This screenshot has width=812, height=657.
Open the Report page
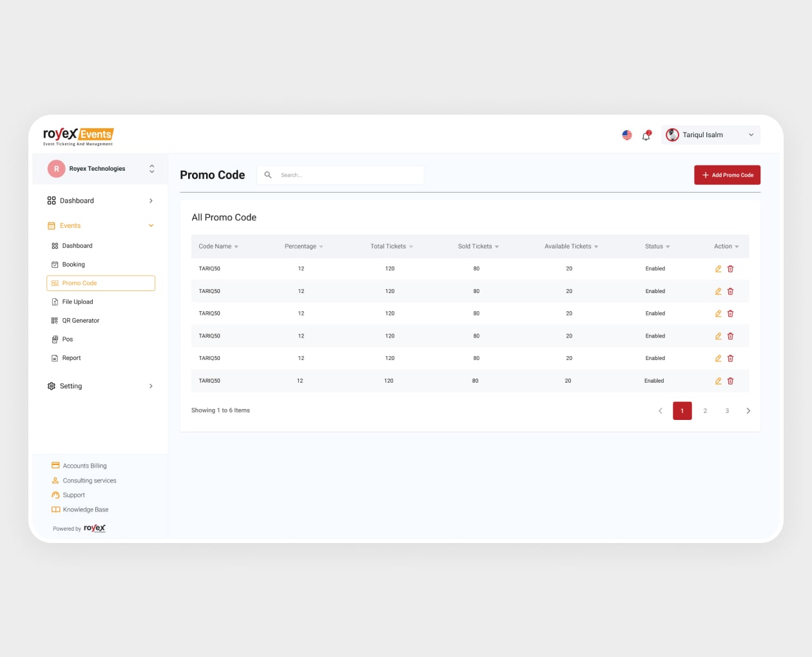point(72,358)
